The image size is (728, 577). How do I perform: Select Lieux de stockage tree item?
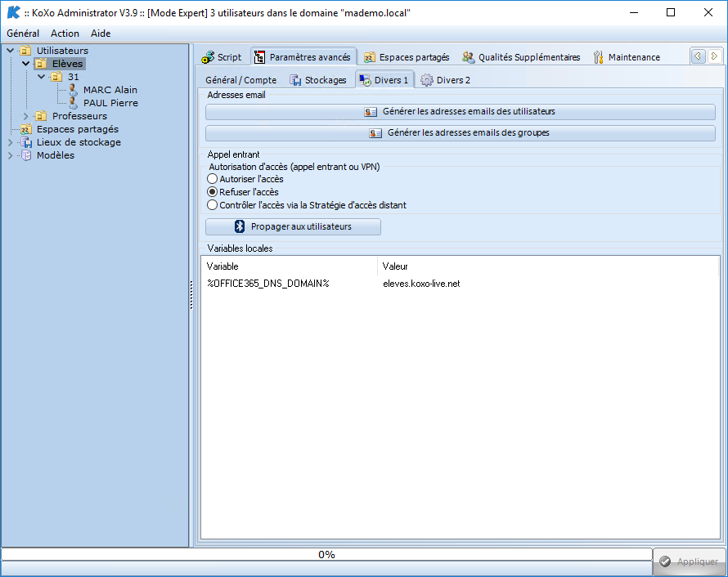tap(79, 142)
